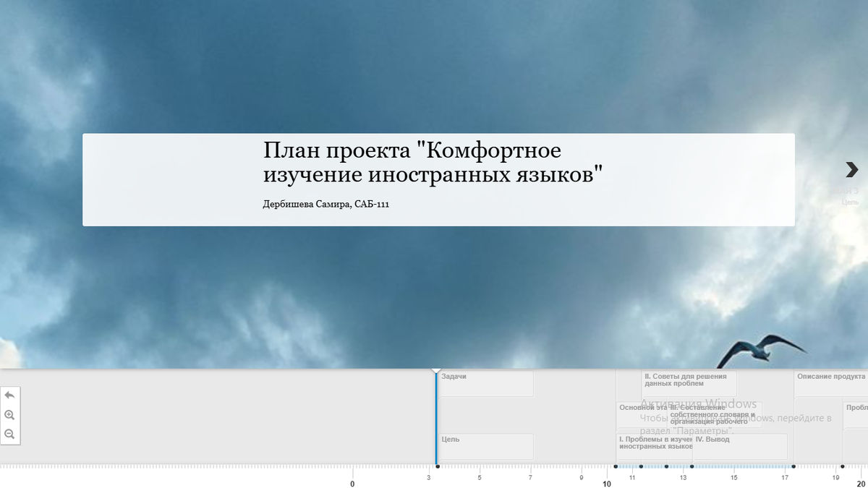Click the zoom out magnifier icon

coord(9,435)
